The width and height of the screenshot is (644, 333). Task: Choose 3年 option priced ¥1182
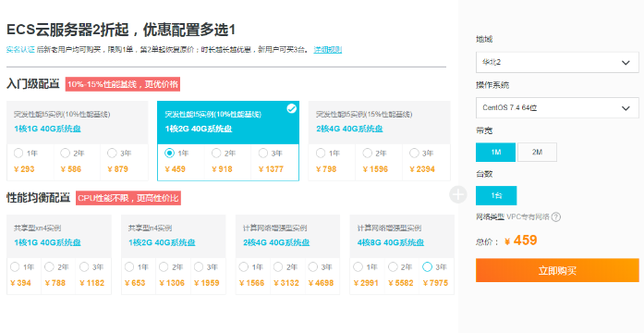click(84, 267)
